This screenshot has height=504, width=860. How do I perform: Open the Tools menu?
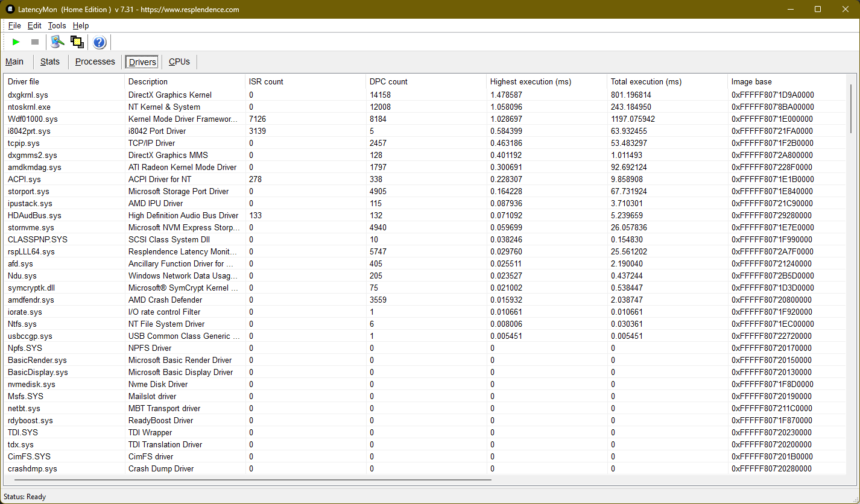click(57, 25)
